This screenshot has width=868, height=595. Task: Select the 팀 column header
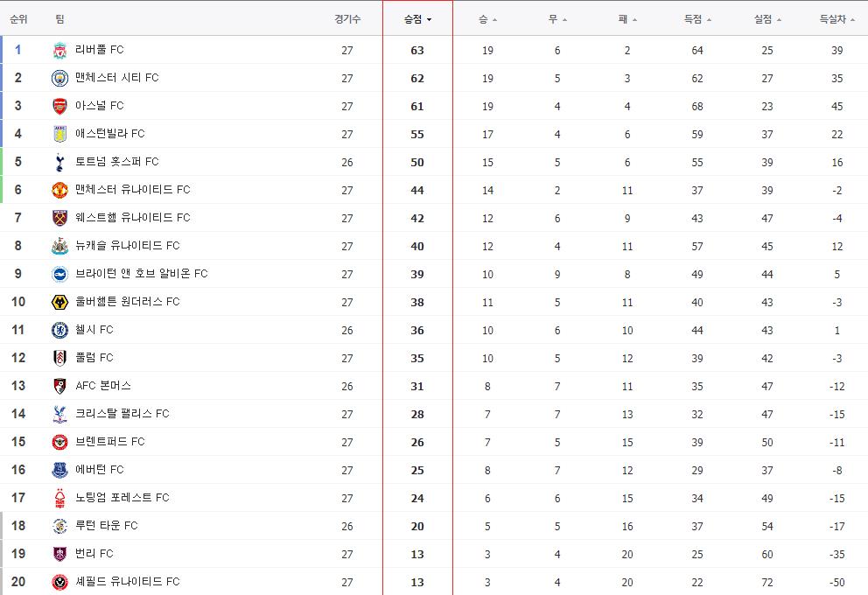pyautogui.click(x=58, y=17)
